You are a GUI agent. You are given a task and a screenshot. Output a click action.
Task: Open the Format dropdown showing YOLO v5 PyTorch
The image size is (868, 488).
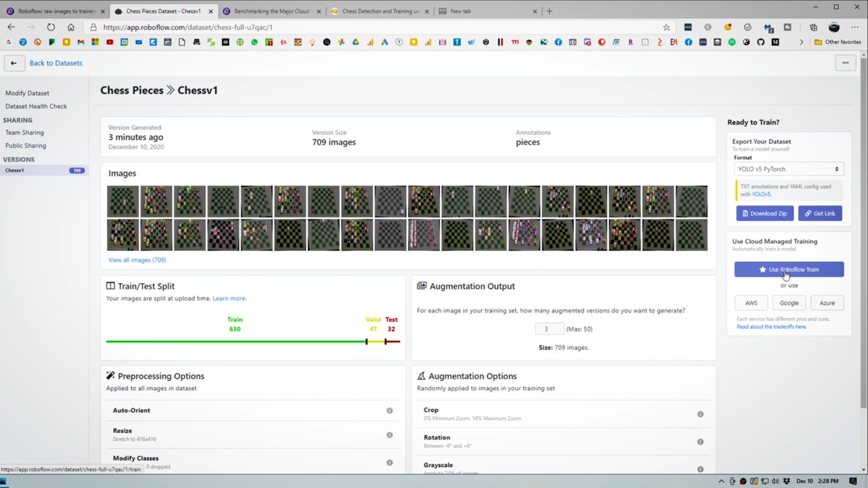788,169
